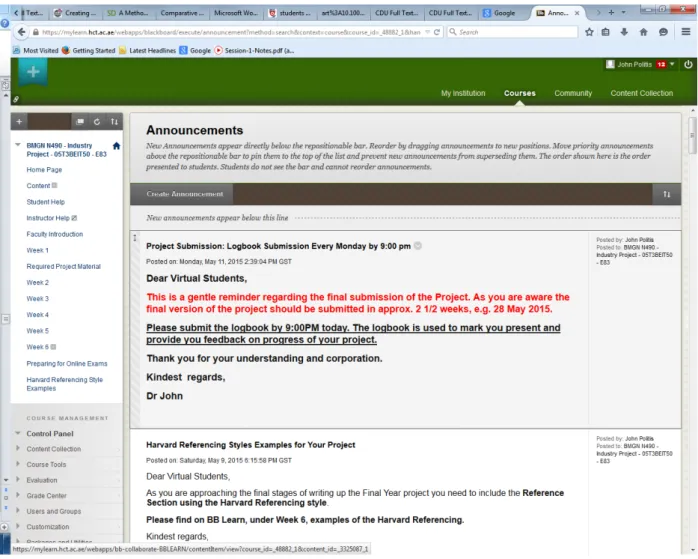Viewport: 698px width, 559px height.
Task: Select the Courses tab
Action: coord(519,93)
